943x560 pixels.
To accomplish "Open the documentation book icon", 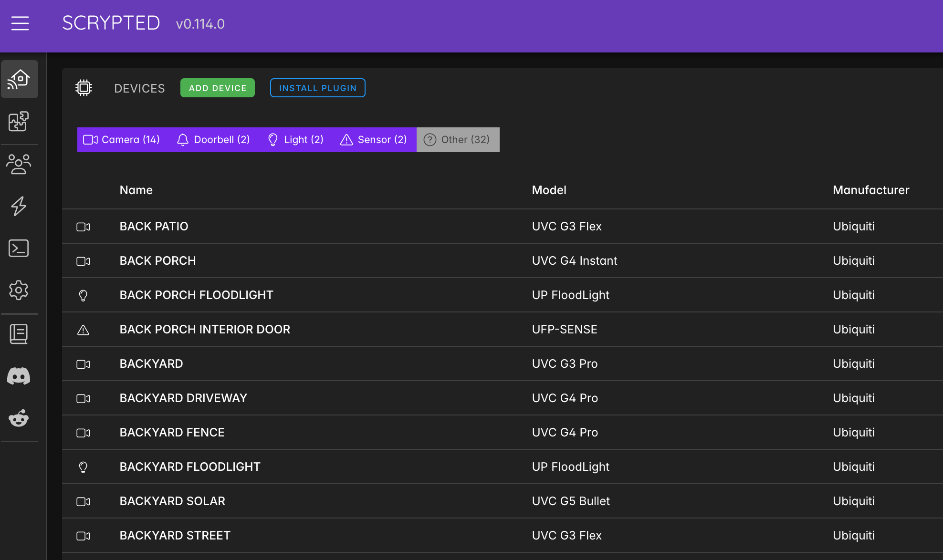I will (19, 334).
